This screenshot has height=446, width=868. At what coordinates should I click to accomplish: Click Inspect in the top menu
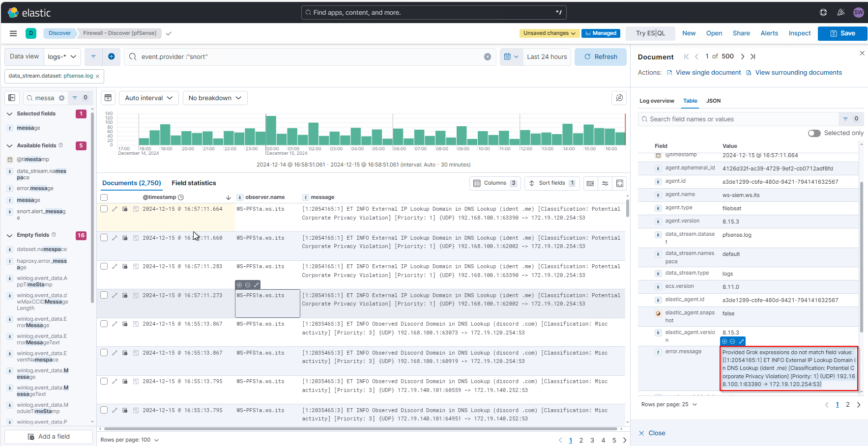(x=799, y=33)
